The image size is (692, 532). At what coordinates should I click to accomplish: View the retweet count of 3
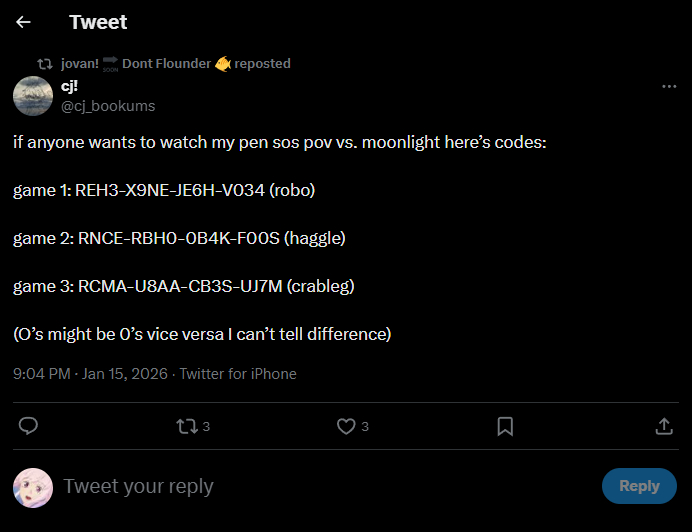pos(206,426)
